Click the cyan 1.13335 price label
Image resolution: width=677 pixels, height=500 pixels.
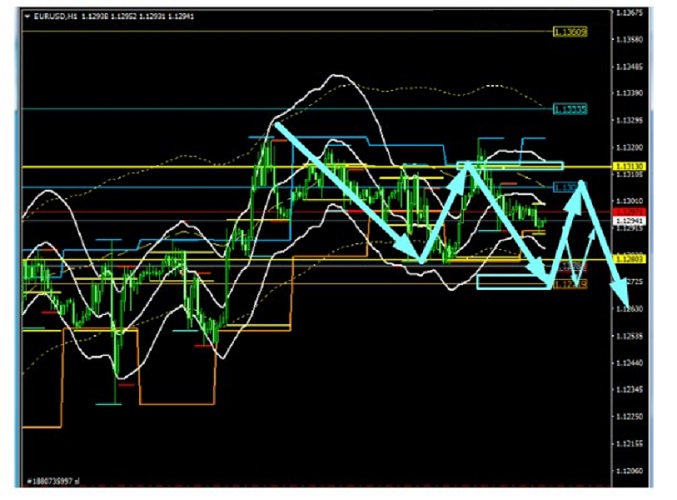coord(572,108)
